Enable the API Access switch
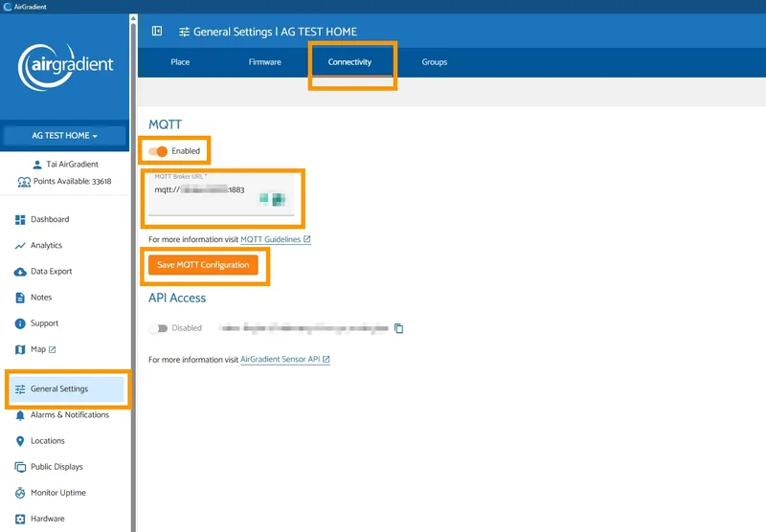 (x=158, y=328)
